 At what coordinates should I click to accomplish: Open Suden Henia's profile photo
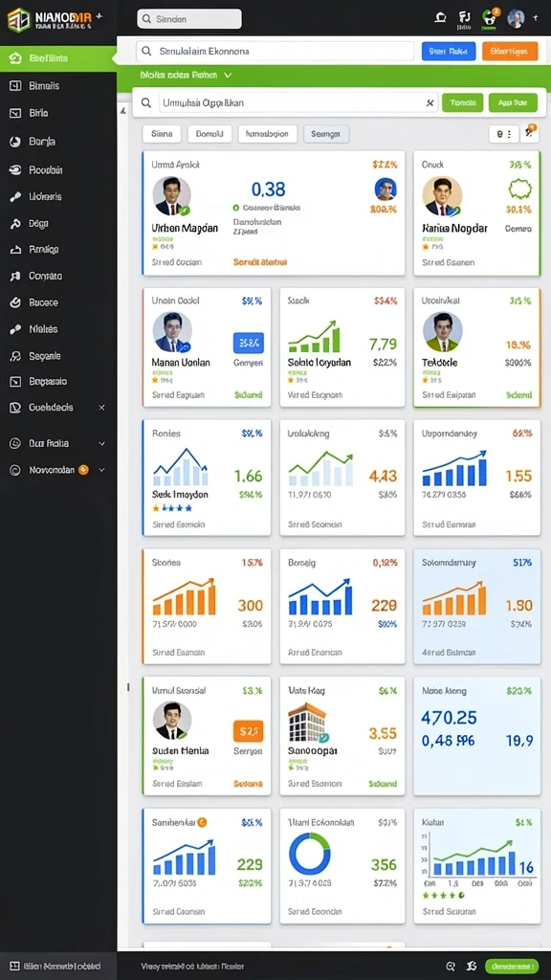[x=172, y=721]
